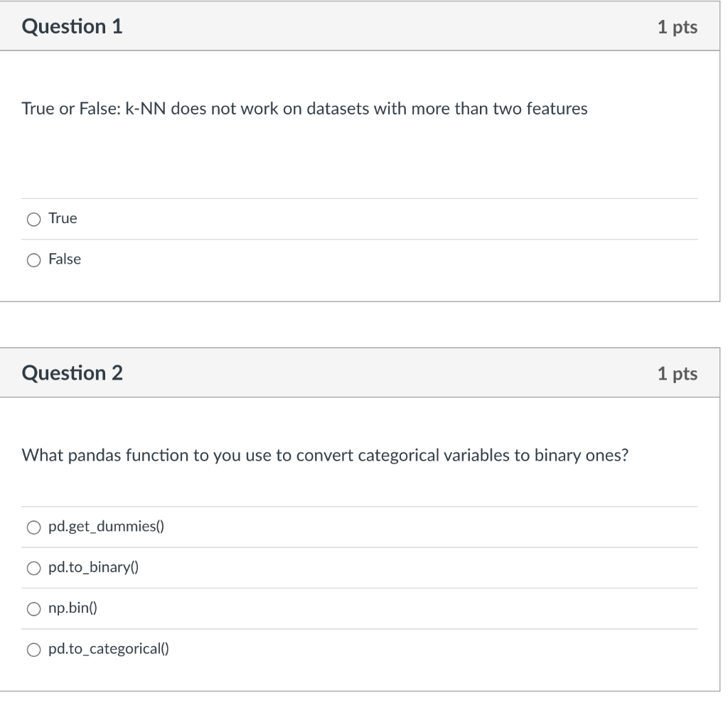Click the pd.to_binary() answer label text
This screenshot has height=703, width=728.
click(93, 567)
